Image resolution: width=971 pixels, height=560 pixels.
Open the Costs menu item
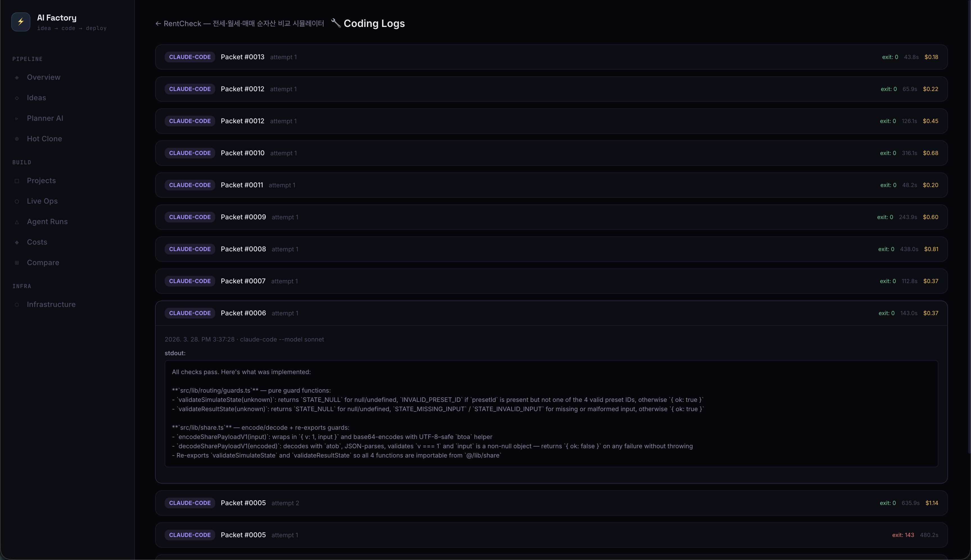[x=37, y=242]
